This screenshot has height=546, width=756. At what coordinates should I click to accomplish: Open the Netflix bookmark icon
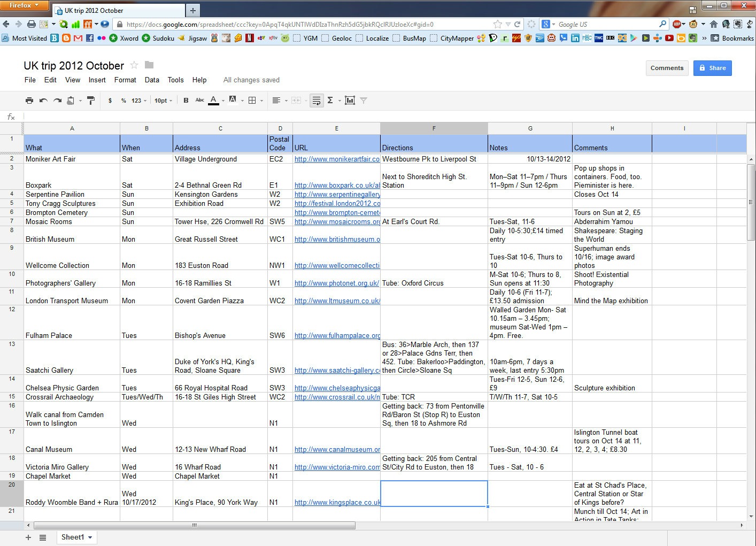click(250, 38)
